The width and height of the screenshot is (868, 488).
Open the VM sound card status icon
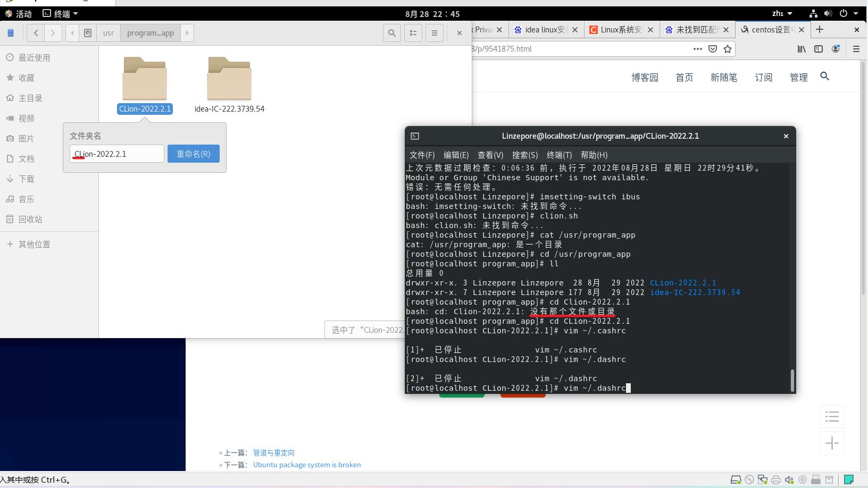(789, 480)
